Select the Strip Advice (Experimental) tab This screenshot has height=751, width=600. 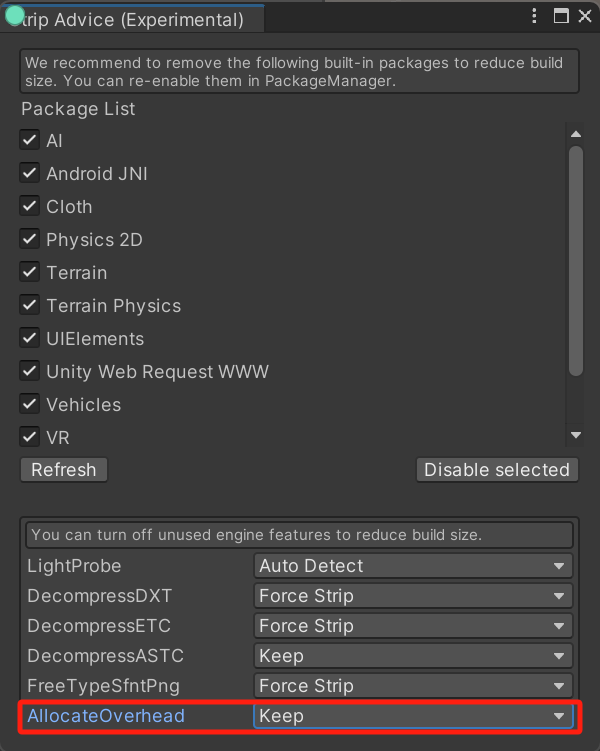130,19
